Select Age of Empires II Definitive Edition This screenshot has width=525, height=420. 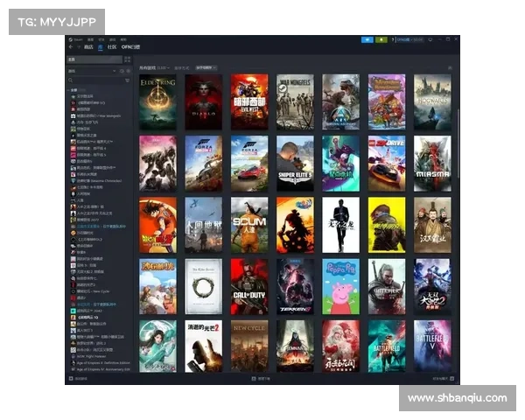pos(101,363)
